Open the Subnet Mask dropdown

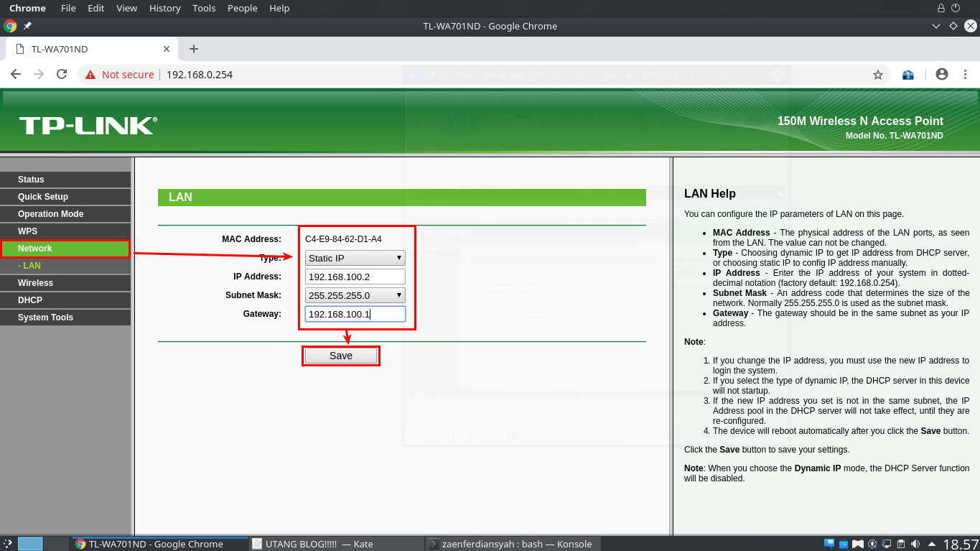click(x=355, y=295)
